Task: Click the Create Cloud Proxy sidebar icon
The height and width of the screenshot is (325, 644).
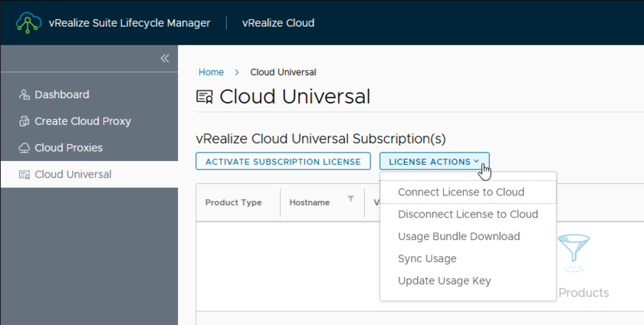Action: [24, 121]
